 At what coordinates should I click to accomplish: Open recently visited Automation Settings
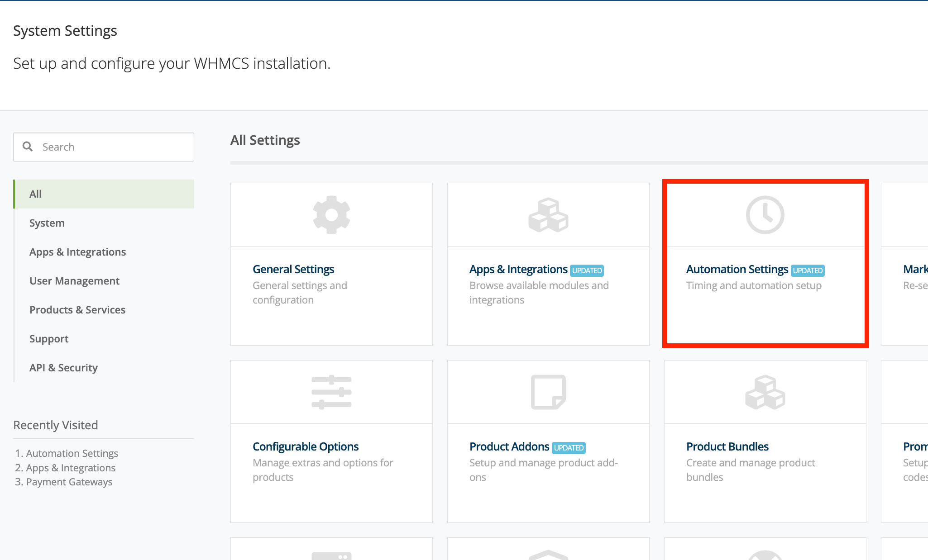point(72,453)
